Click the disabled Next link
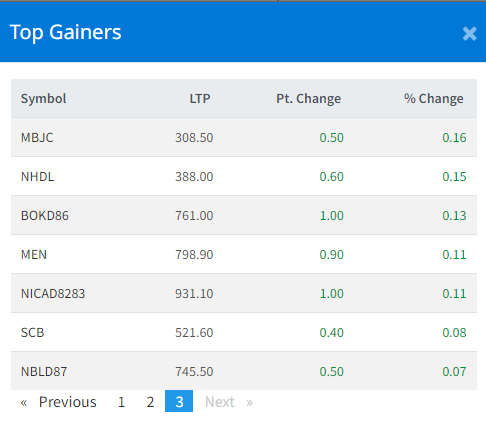The image size is (486, 427). [x=220, y=402]
